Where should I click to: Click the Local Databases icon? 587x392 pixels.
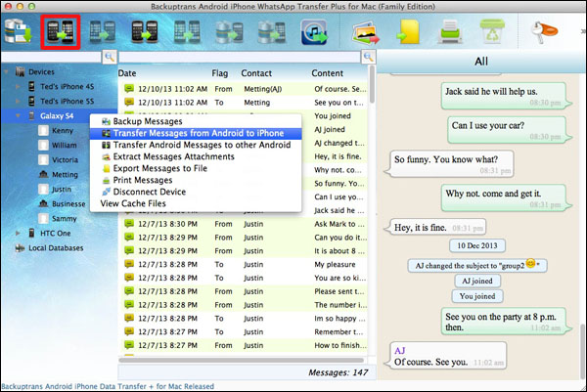(x=20, y=247)
